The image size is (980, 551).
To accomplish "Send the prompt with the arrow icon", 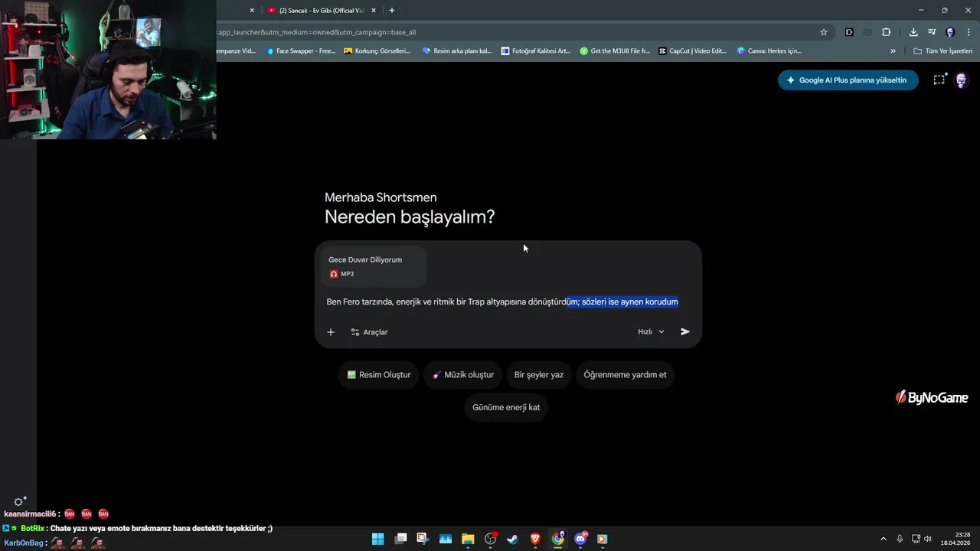I will pyautogui.click(x=685, y=332).
